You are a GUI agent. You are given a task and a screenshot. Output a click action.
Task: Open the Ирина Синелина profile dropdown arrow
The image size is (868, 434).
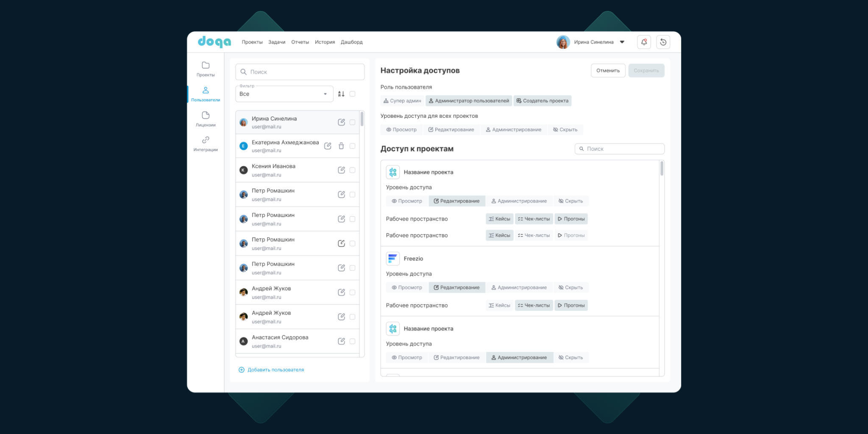pos(622,42)
